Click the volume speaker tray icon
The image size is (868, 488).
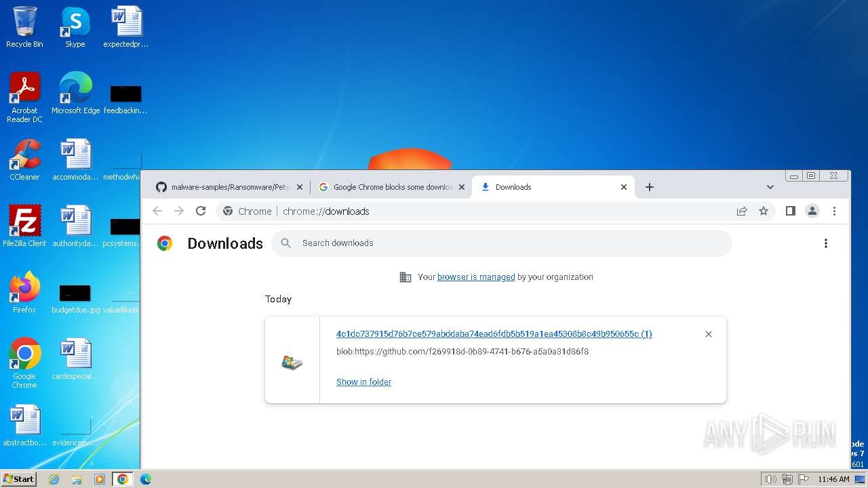(771, 479)
